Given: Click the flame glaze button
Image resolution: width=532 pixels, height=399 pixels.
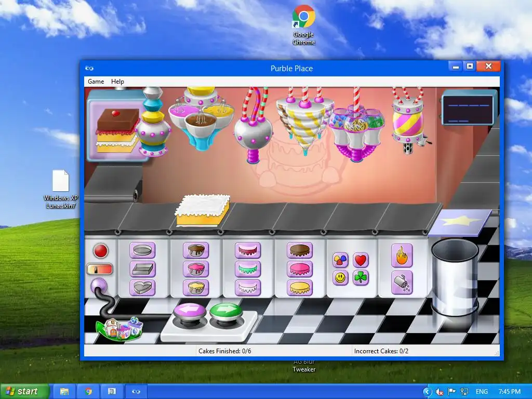Looking at the screenshot, I should tap(402, 256).
